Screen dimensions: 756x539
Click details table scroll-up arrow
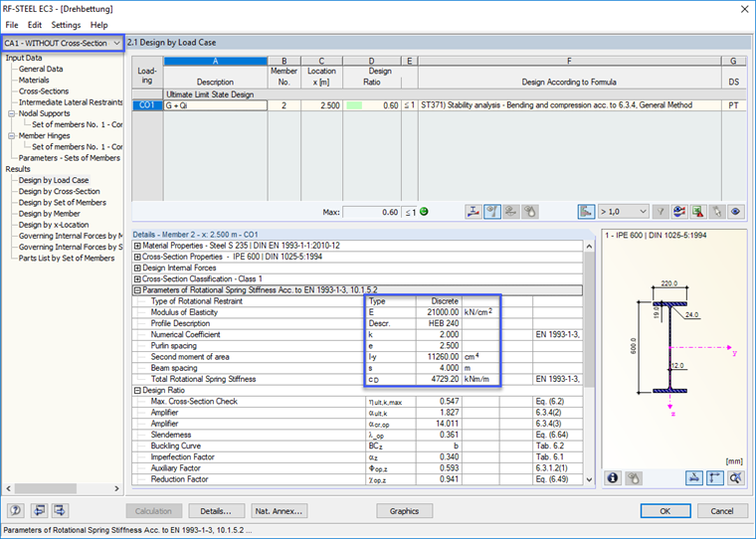click(589, 247)
